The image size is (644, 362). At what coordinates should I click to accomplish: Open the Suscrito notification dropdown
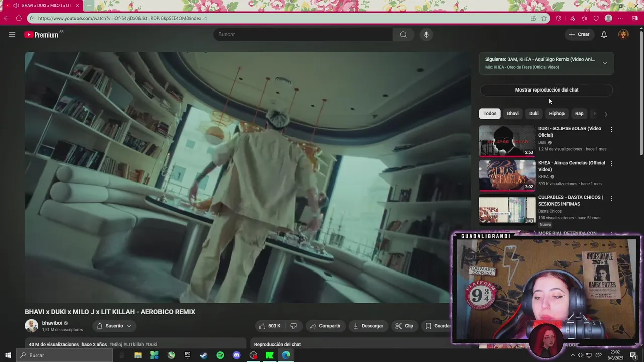click(114, 326)
